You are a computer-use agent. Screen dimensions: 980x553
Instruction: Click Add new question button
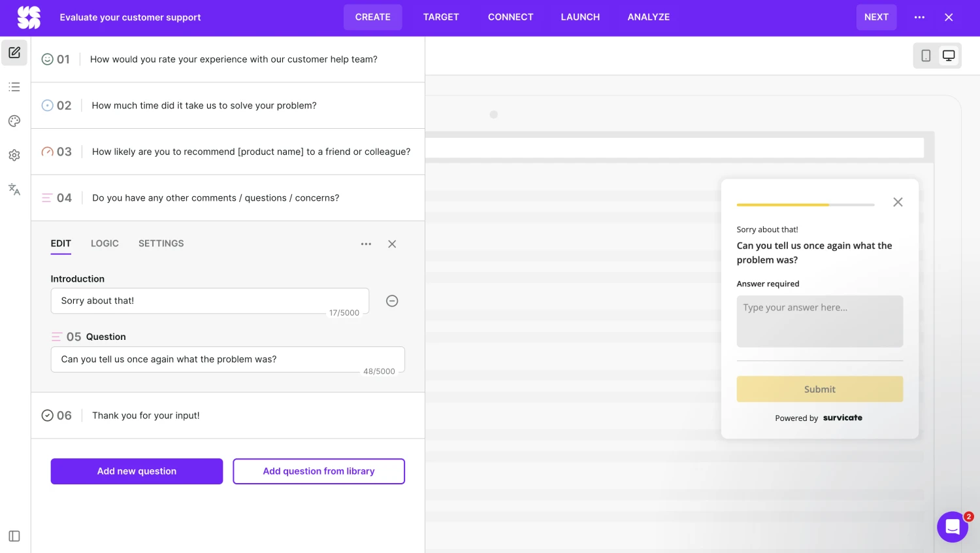[x=137, y=471]
